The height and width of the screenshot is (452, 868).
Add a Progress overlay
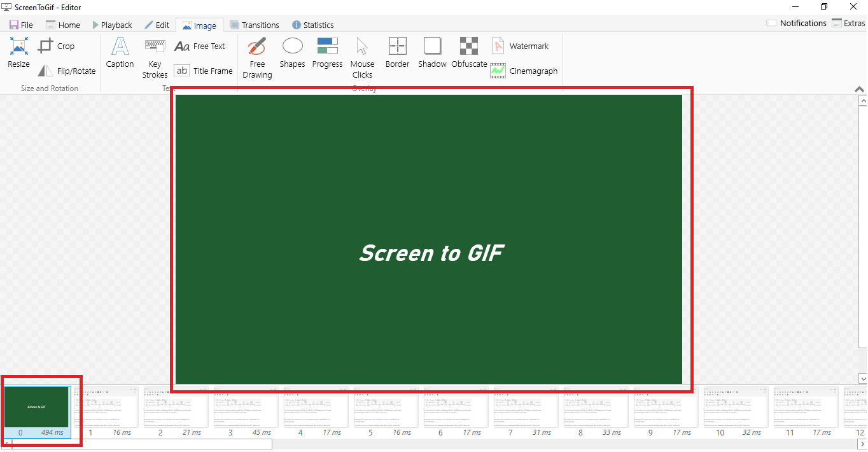click(328, 52)
